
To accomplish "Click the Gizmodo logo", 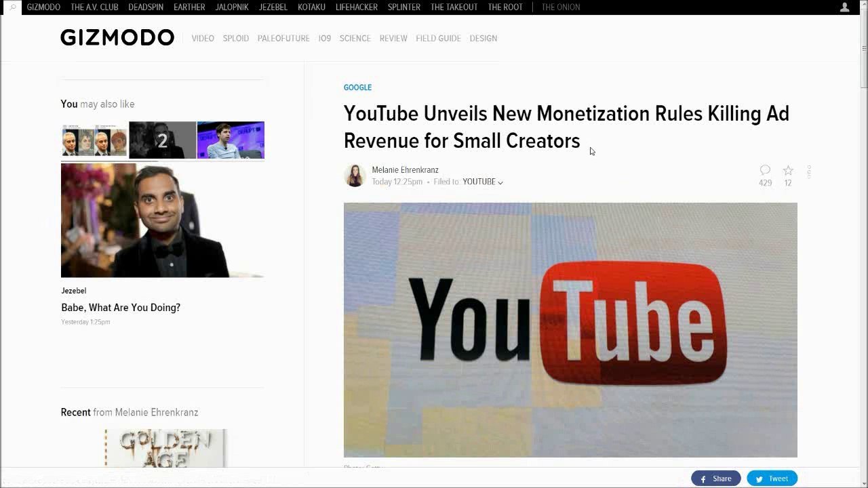I will point(117,38).
